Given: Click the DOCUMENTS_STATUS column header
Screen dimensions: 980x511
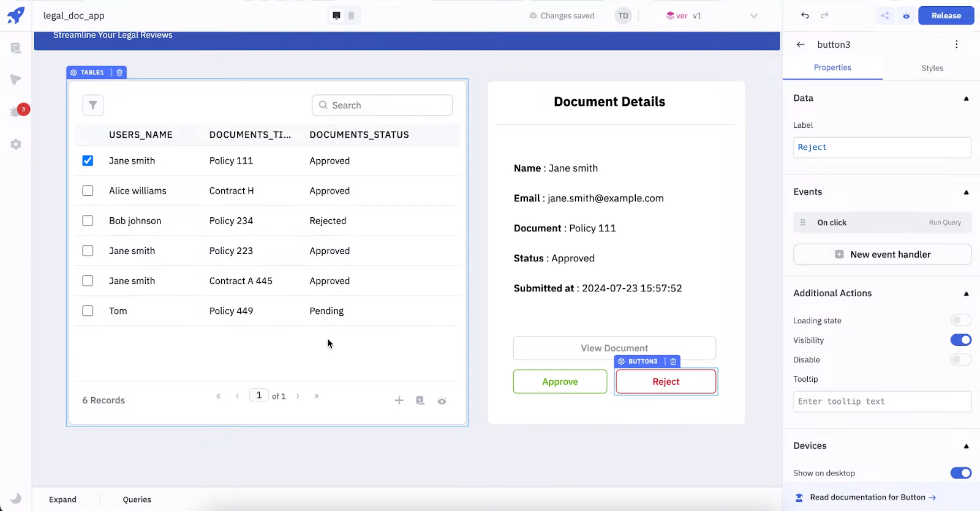Looking at the screenshot, I should tap(359, 135).
